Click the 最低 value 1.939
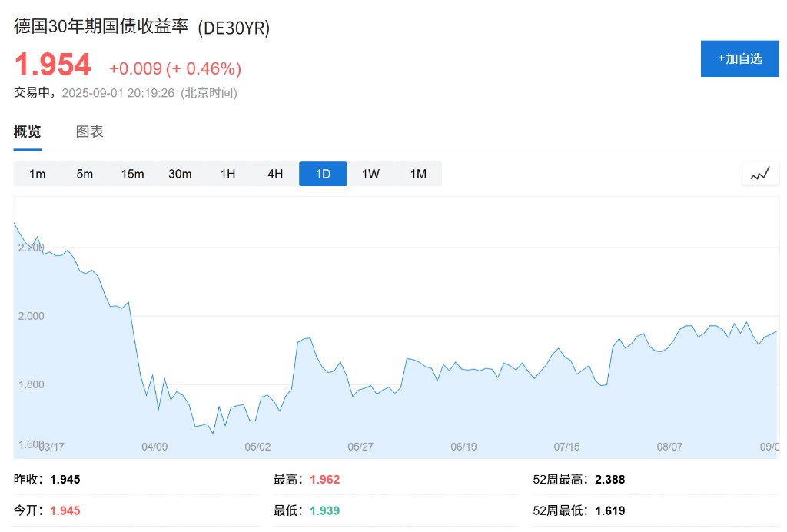787x532 pixels. pos(325,510)
